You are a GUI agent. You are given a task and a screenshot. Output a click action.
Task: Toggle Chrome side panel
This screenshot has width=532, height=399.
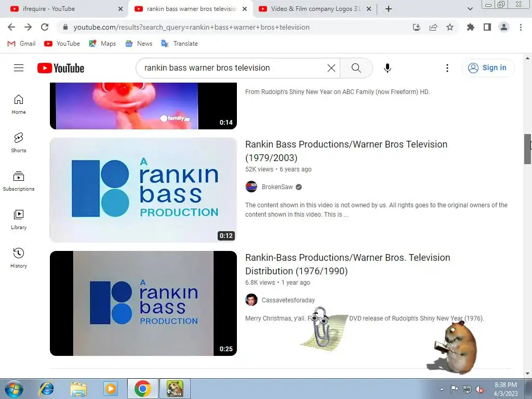pyautogui.click(x=487, y=27)
